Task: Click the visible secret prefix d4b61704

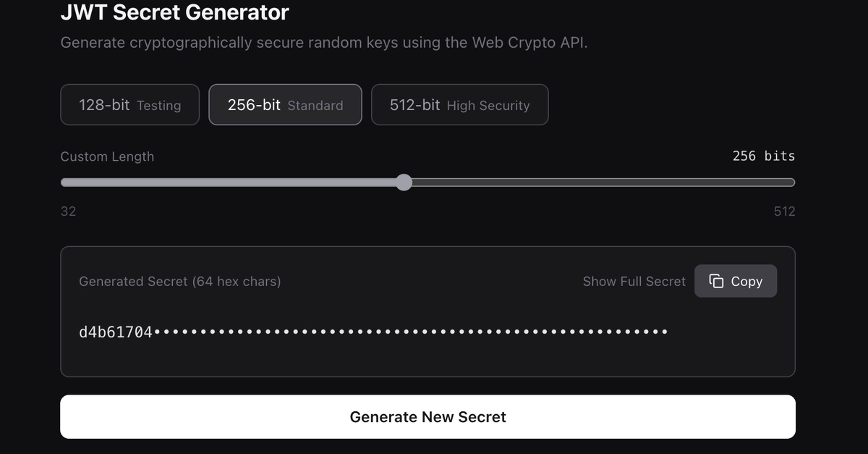Action: point(116,332)
